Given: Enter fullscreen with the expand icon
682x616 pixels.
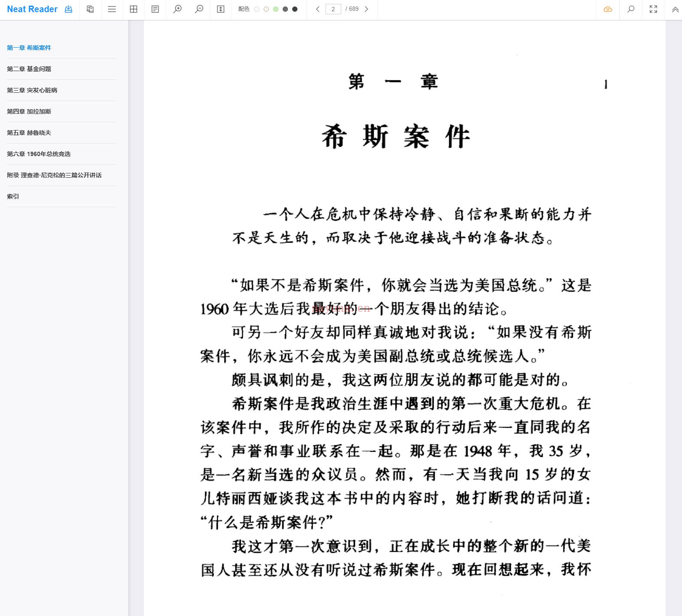Looking at the screenshot, I should tap(653, 9).
